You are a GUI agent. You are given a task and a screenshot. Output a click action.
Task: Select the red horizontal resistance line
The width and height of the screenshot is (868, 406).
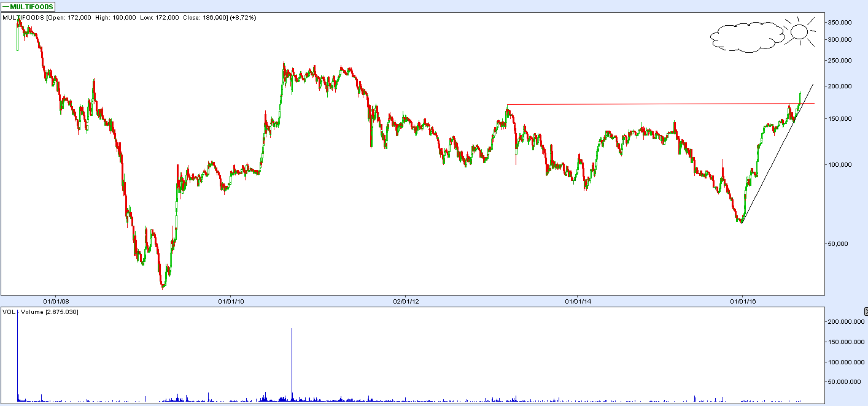pyautogui.click(x=661, y=104)
